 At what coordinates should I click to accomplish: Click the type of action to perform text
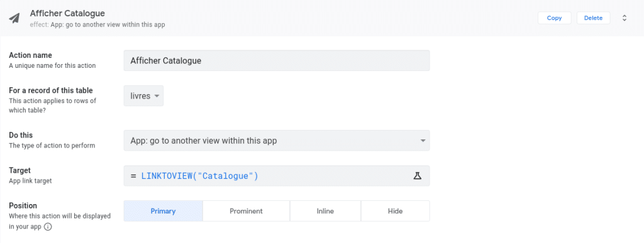coord(52,146)
